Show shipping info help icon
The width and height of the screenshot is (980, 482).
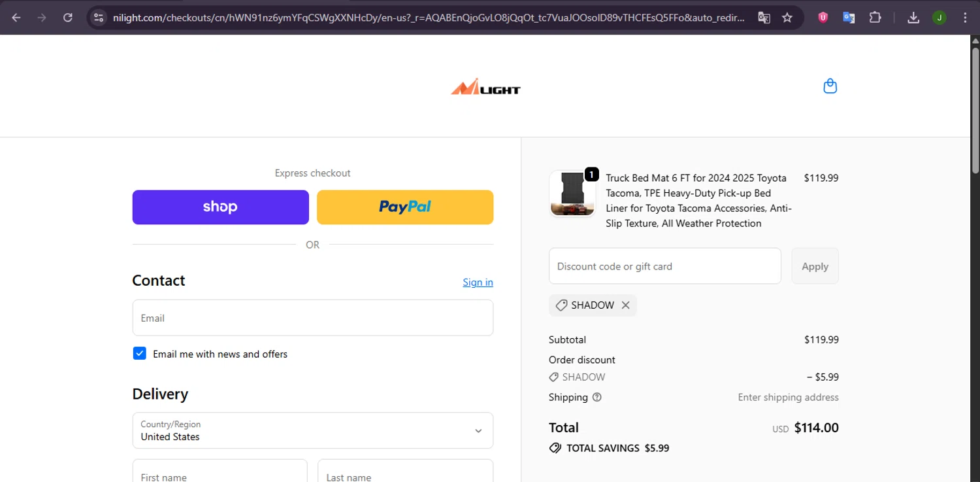596,397
